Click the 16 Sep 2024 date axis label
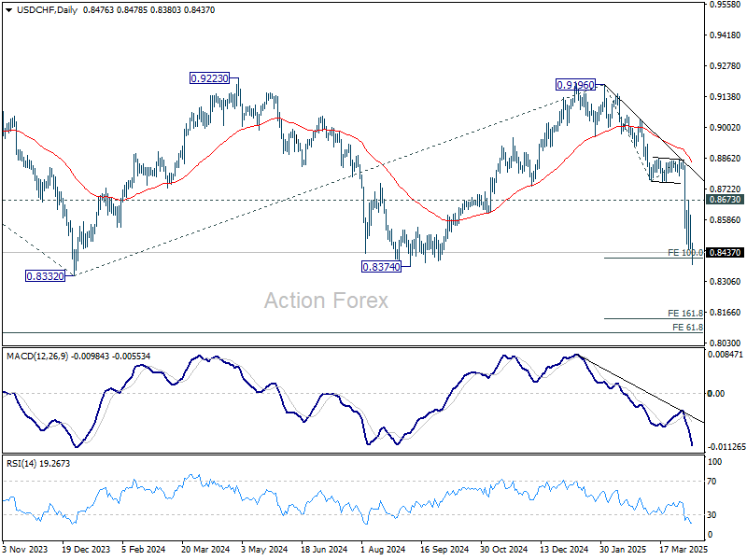This screenshot has height=560, width=747. (x=444, y=549)
